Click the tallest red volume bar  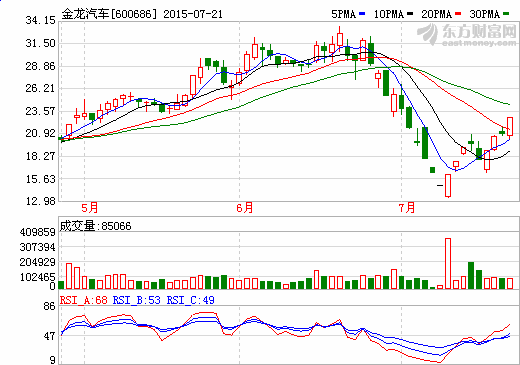[x=448, y=263]
